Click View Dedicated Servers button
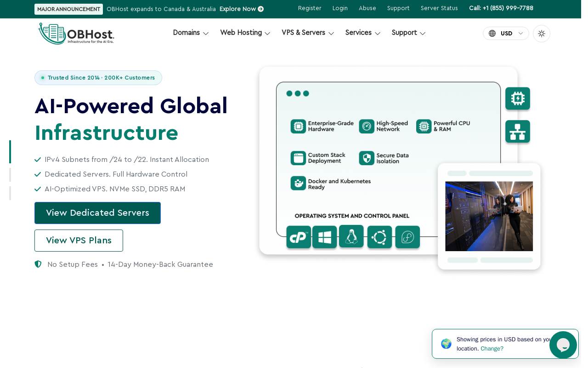588x368 pixels. pyautogui.click(x=97, y=213)
